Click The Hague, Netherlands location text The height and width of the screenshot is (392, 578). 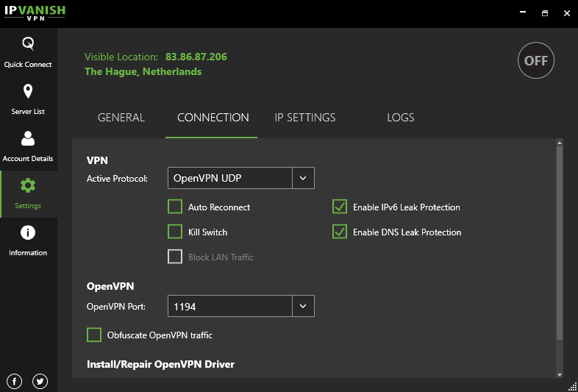pos(143,71)
